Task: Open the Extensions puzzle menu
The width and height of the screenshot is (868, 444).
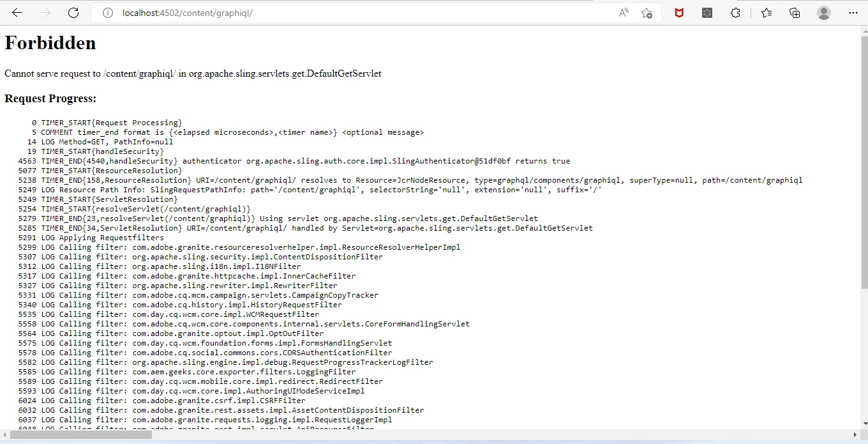Action: pos(735,13)
